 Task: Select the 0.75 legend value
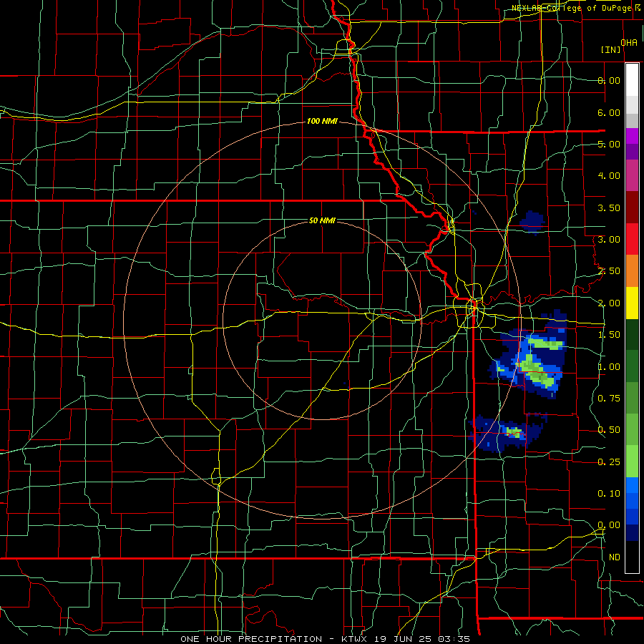[609, 399]
